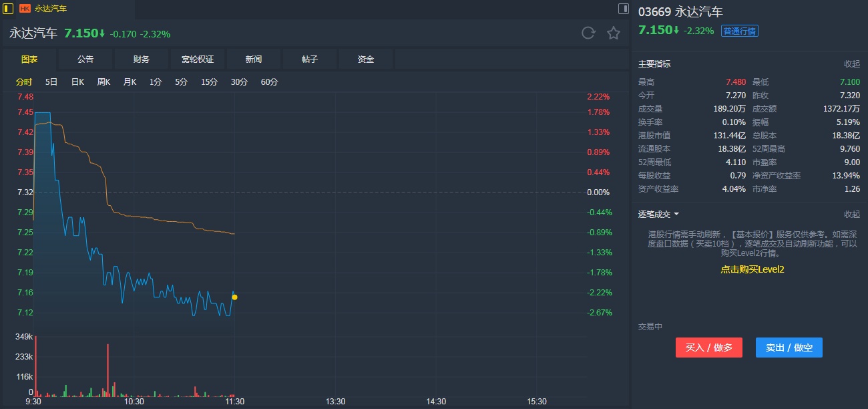The width and height of the screenshot is (868, 409).
Task: Open the 窝轮权证 tab
Action: [198, 59]
